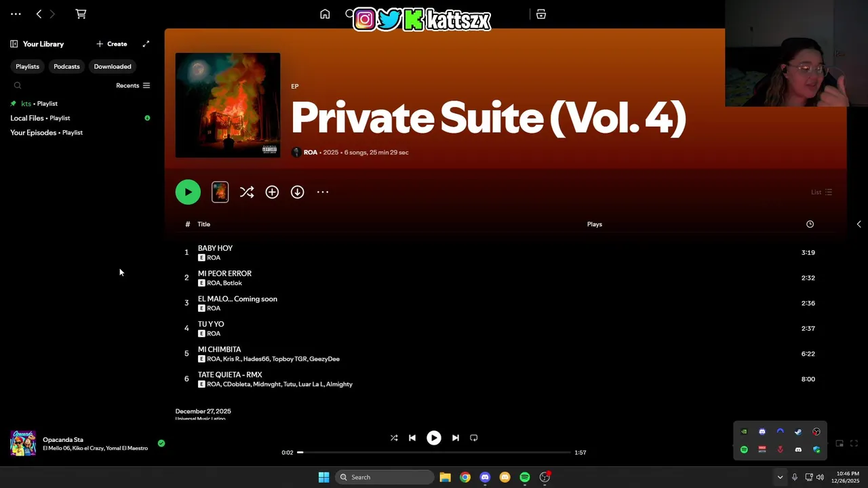Click the duration clock column icon
This screenshot has width=868, height=488.
tap(810, 224)
